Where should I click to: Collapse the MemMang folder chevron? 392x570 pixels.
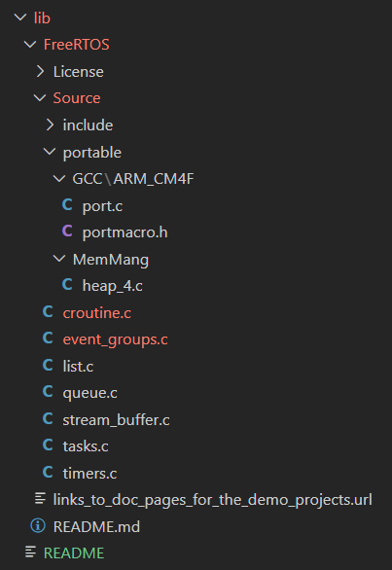click(59, 259)
